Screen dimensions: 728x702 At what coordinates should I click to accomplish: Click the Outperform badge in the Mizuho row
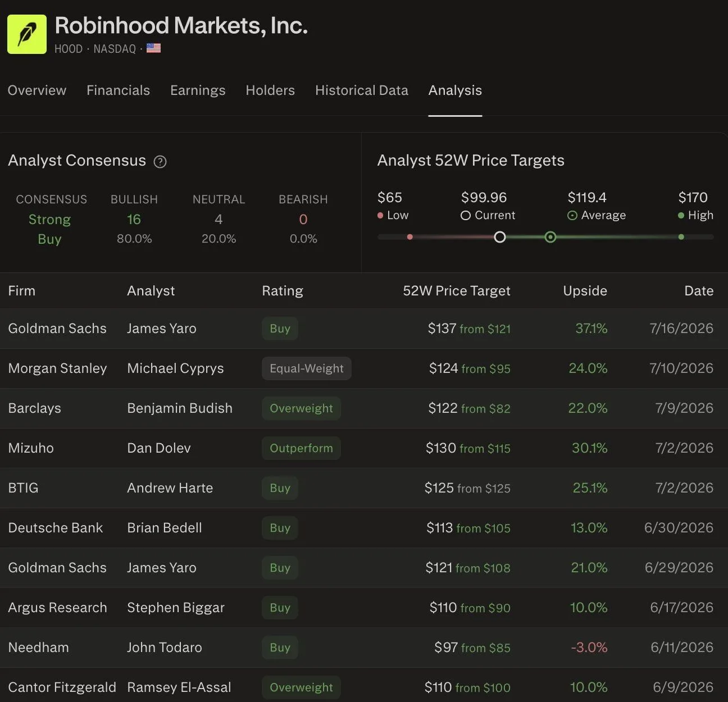[301, 448]
